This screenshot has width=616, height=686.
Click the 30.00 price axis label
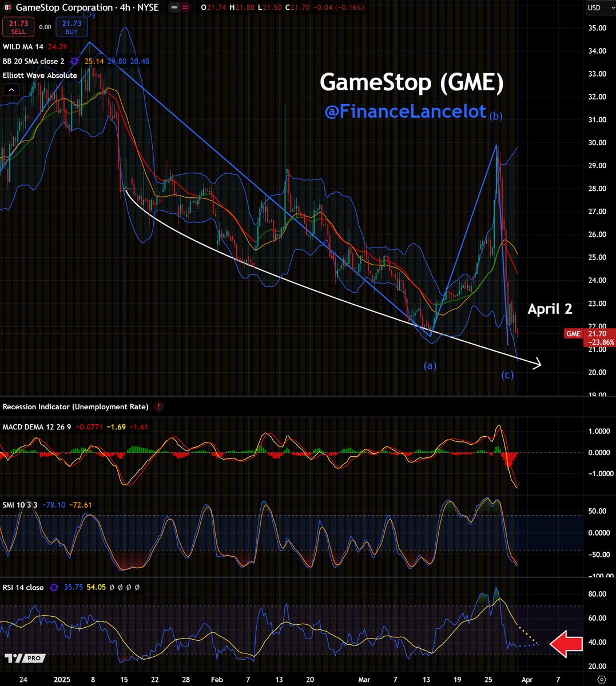597,143
